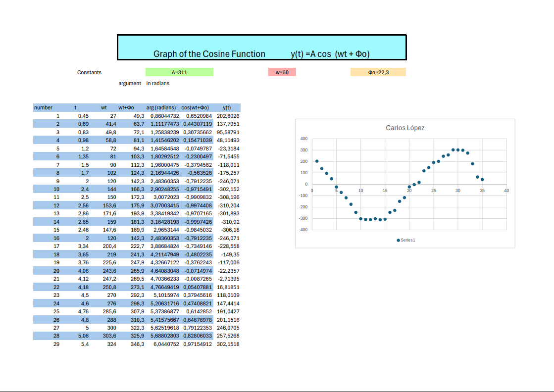The width and height of the screenshot is (554, 392).
Task: Select the t value 2,86
Action: 83,214
